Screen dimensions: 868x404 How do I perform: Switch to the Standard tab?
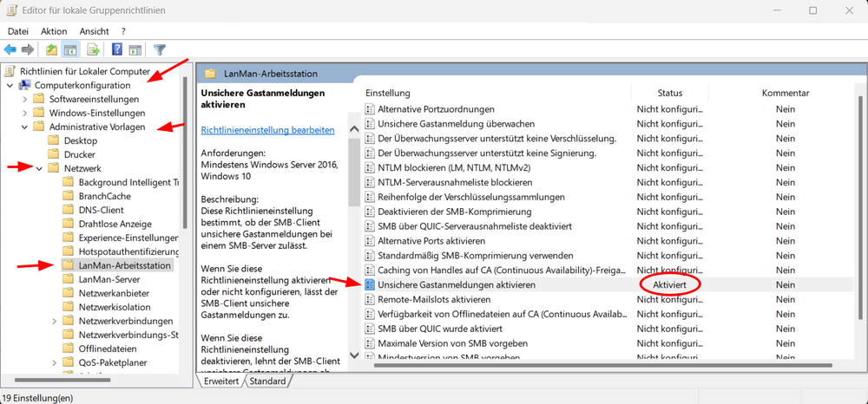point(267,381)
